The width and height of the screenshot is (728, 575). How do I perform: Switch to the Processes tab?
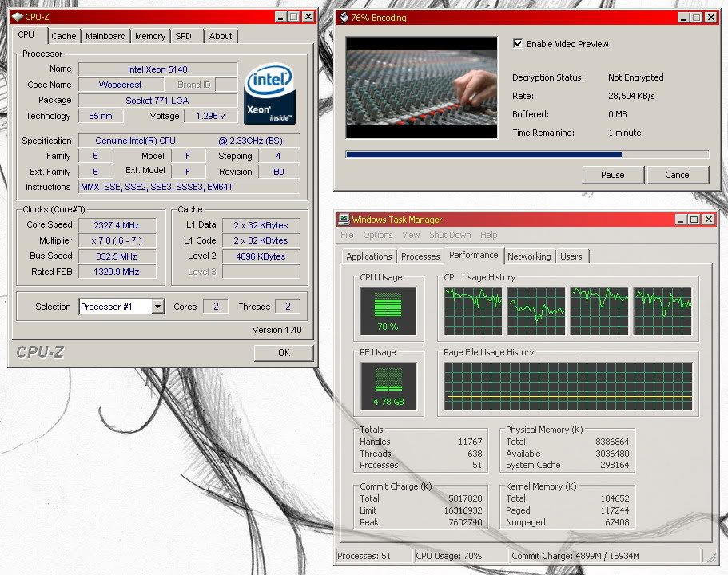[420, 256]
